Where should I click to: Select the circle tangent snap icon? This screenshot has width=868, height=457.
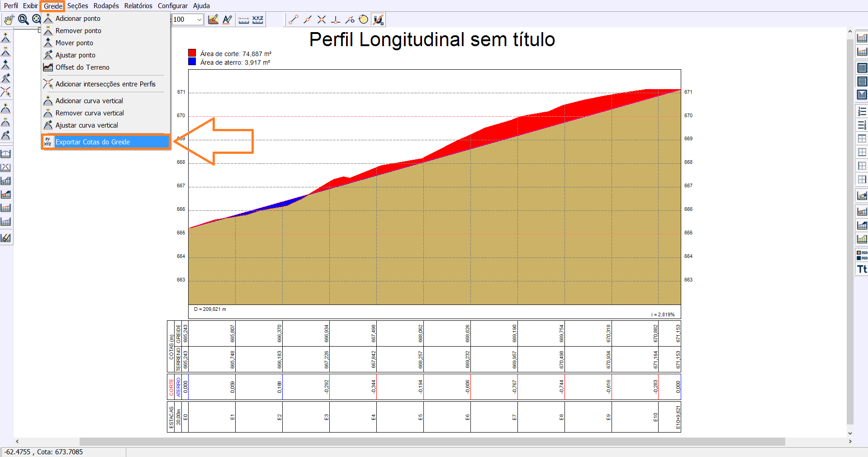[363, 19]
